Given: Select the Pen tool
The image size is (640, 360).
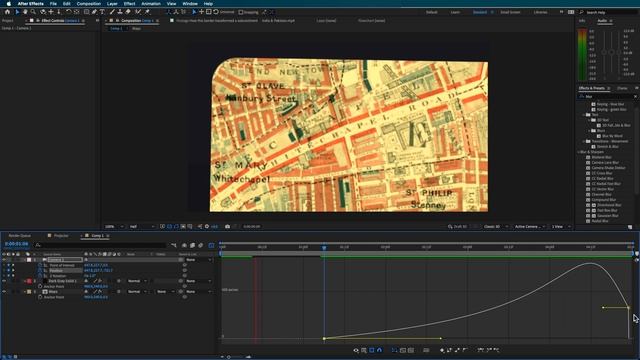Looking at the screenshot, I should click(x=94, y=12).
